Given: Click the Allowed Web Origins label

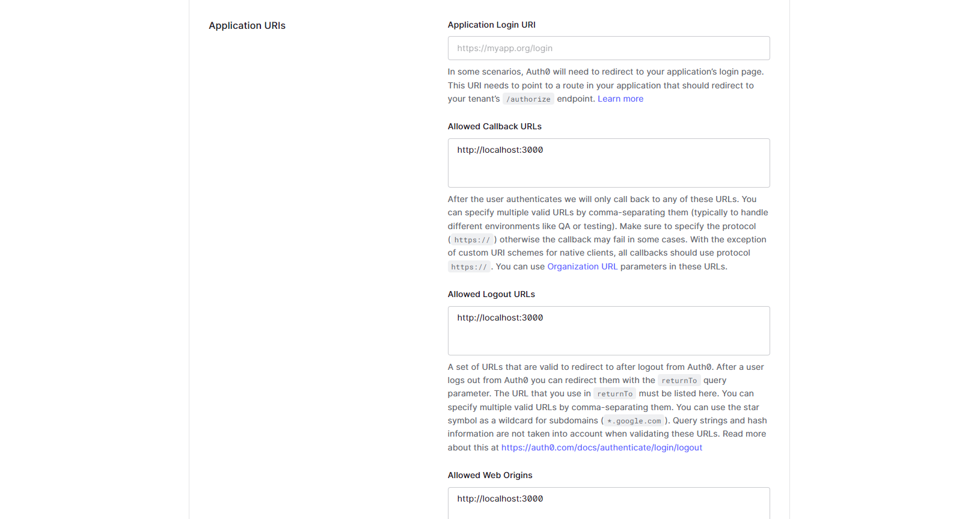Looking at the screenshot, I should click(x=489, y=475).
